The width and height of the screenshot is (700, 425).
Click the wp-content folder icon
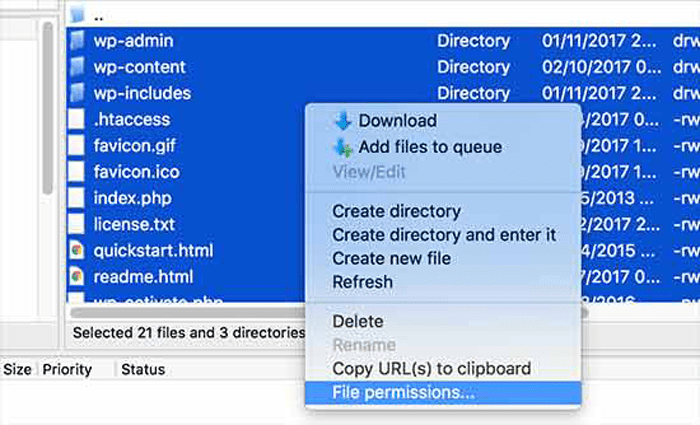tap(76, 67)
